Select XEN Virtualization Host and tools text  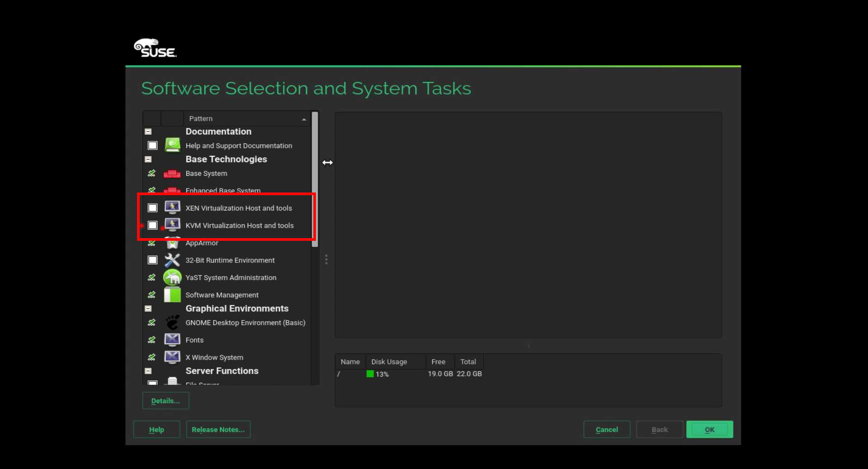(239, 208)
